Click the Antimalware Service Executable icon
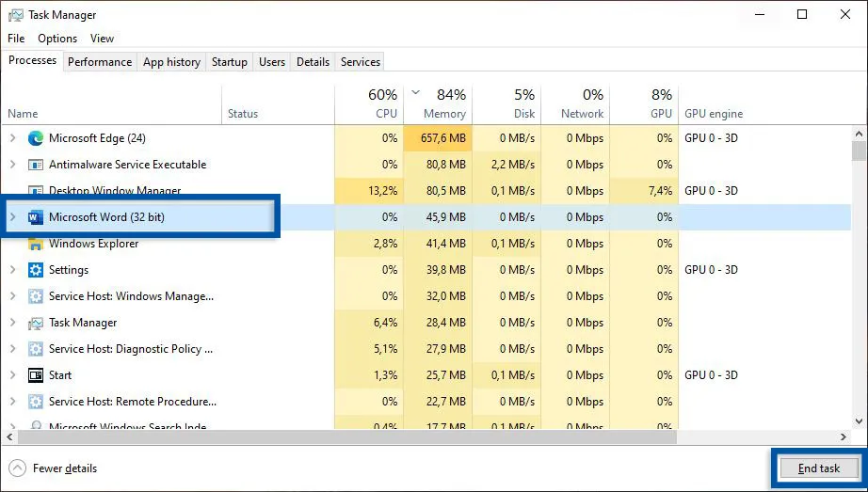This screenshot has height=492, width=868. click(x=36, y=165)
